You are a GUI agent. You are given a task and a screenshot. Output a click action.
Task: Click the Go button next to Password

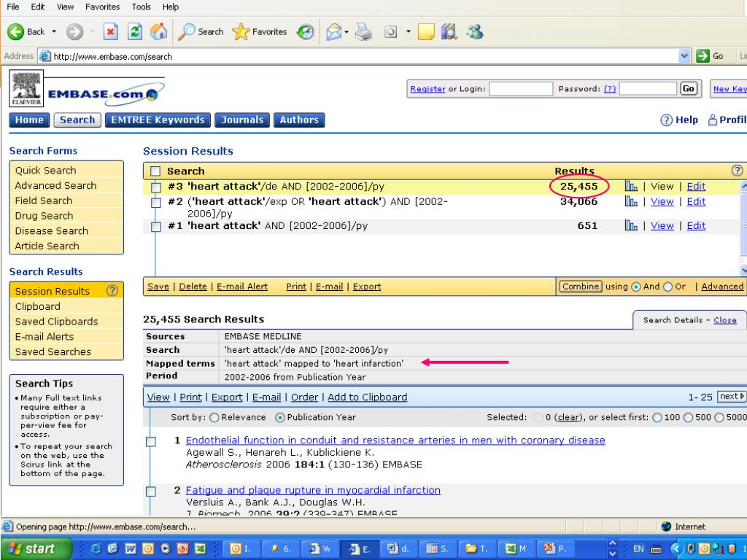[689, 88]
